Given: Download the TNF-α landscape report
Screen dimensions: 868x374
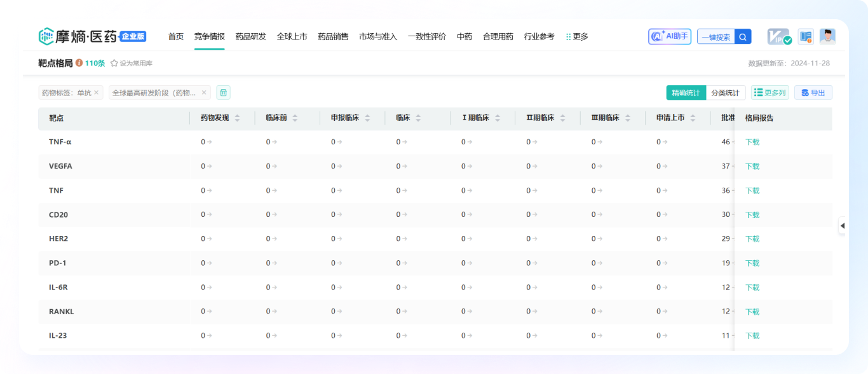Looking at the screenshot, I should [x=752, y=142].
